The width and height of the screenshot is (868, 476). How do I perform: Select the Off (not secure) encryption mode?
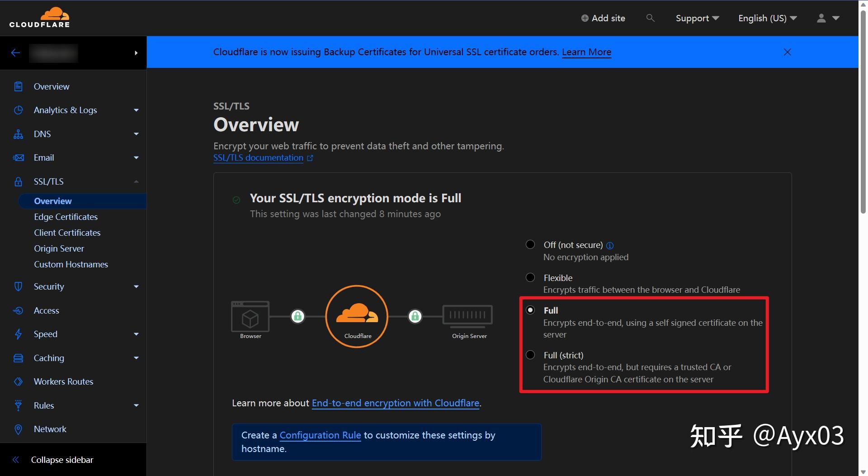[x=530, y=244]
